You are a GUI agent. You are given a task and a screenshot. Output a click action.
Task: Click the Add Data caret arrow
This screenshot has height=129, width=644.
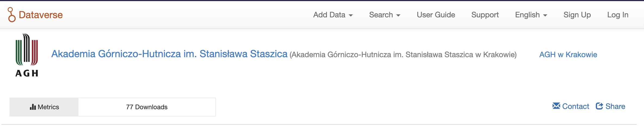click(x=351, y=15)
